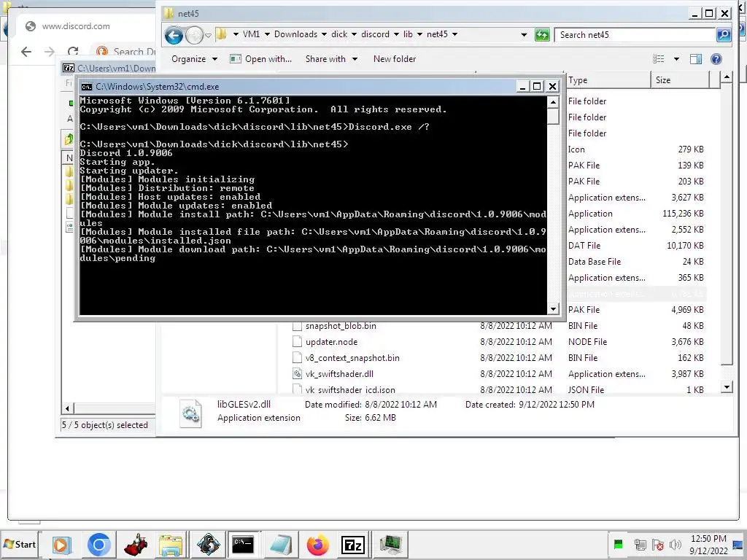Click the cmd window scroll up arrow
747x560 pixels.
pyautogui.click(x=553, y=102)
